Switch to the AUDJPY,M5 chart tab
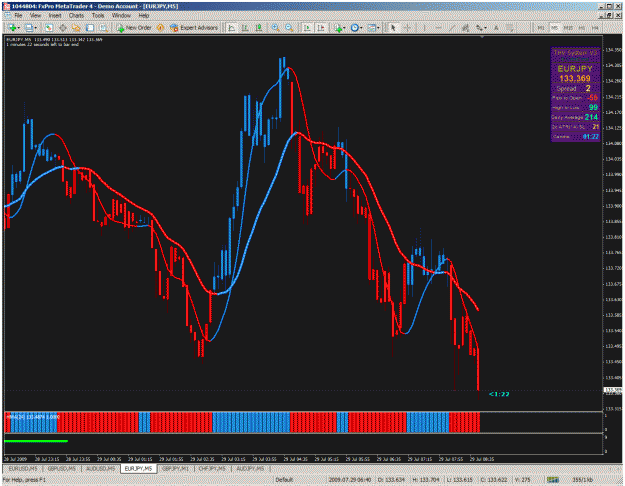This screenshot has height=486, width=625. [x=250, y=468]
